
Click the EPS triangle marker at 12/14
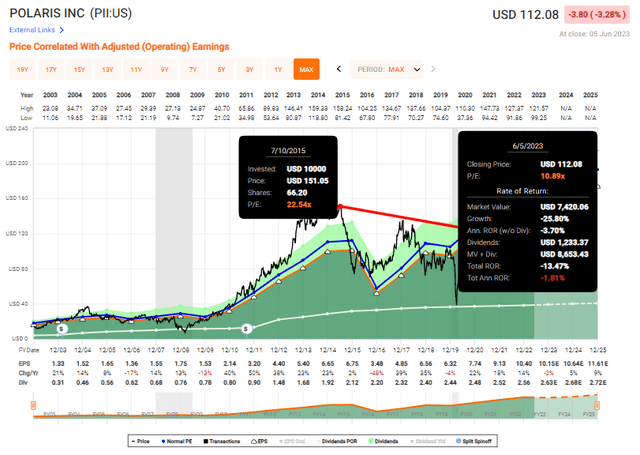coord(328,252)
